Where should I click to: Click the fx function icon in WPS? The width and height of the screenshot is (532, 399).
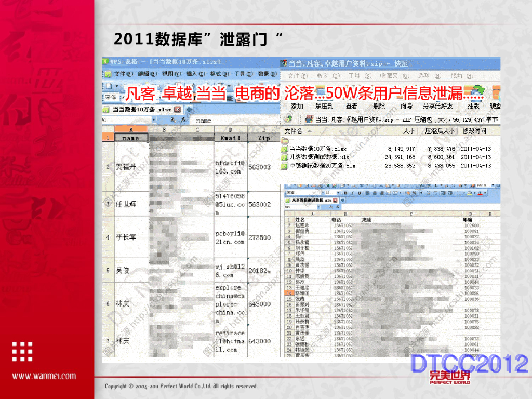point(183,119)
